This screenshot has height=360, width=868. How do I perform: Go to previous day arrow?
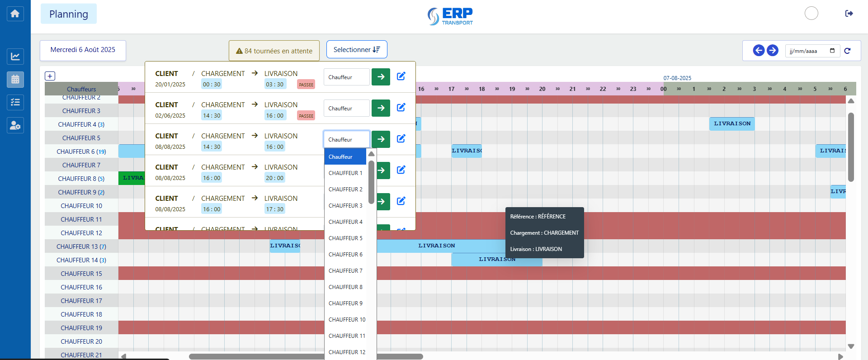click(758, 50)
